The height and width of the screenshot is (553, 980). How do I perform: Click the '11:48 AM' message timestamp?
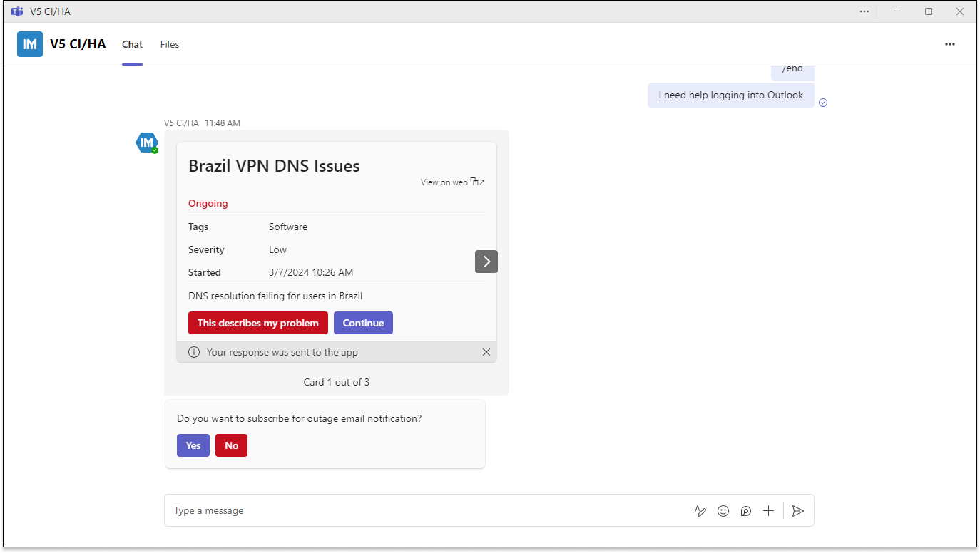click(x=223, y=123)
